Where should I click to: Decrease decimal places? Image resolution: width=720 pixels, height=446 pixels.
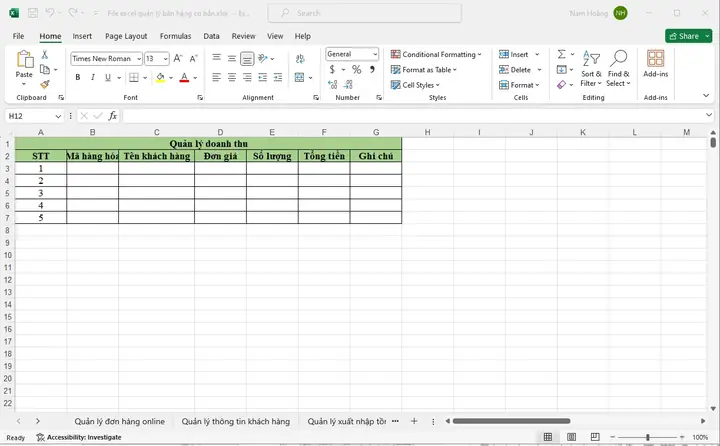pos(348,85)
